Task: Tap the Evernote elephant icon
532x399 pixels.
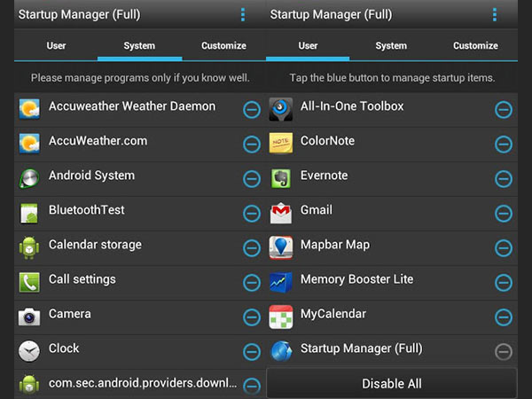Action: click(x=281, y=177)
